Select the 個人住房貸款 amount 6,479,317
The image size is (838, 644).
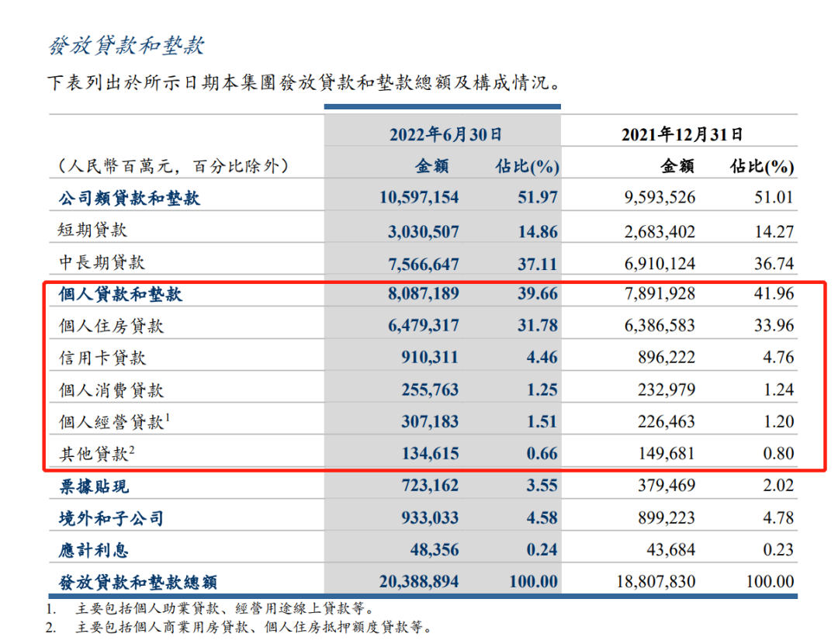(419, 326)
